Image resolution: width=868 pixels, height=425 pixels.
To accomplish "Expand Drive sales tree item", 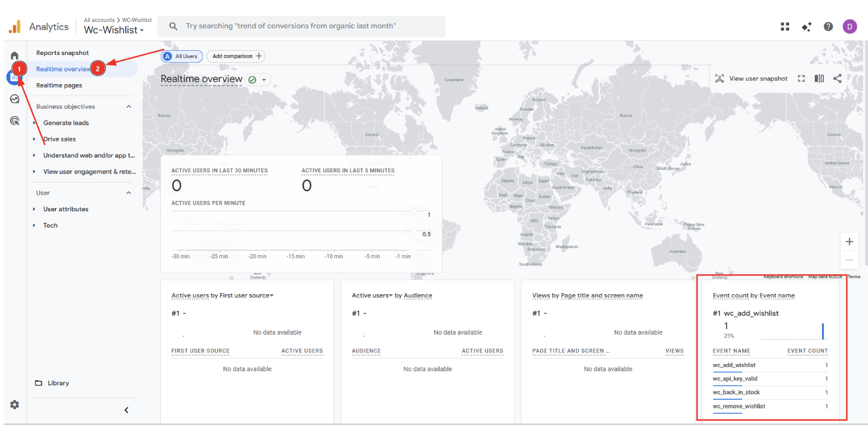I will tap(35, 139).
